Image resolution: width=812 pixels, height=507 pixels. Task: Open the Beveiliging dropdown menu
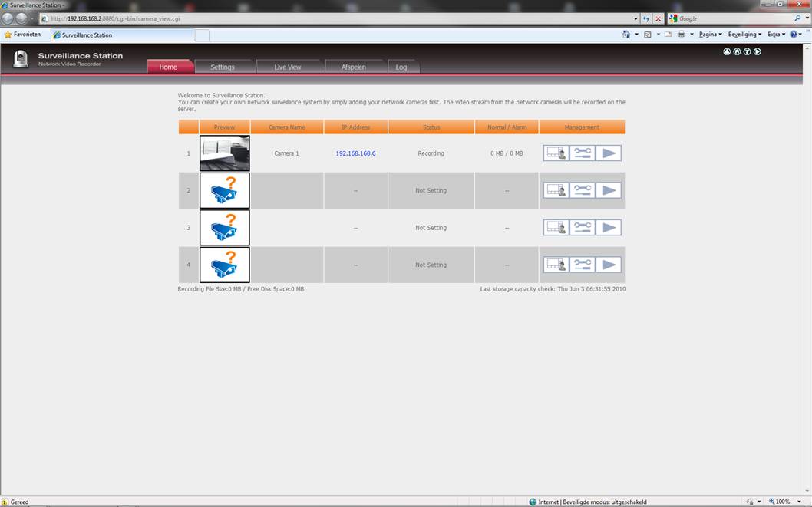744,35
